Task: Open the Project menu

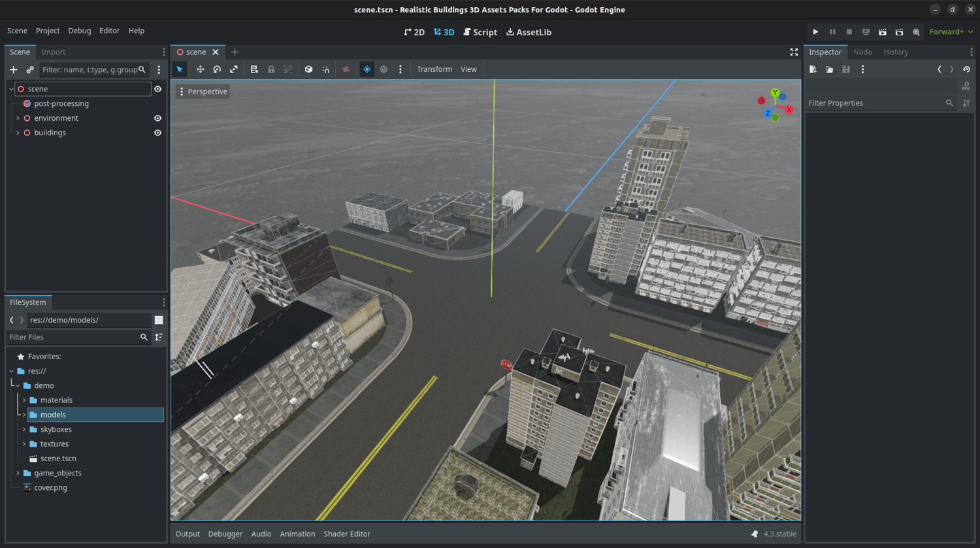Action: (48, 31)
